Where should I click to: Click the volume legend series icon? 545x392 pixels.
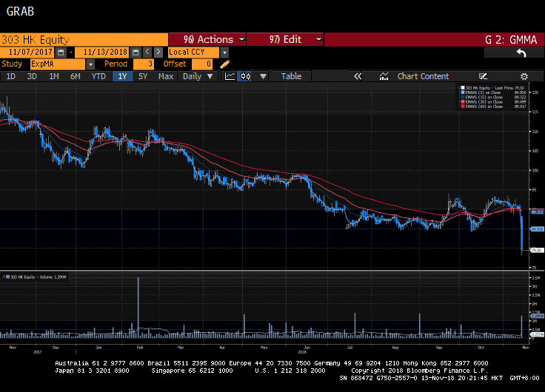point(7,277)
